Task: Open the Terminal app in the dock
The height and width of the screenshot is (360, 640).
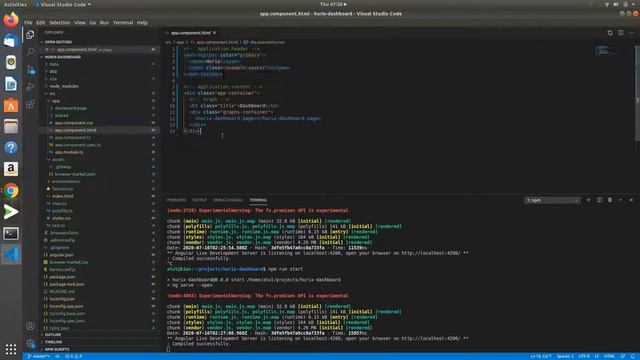Action: coord(11,233)
